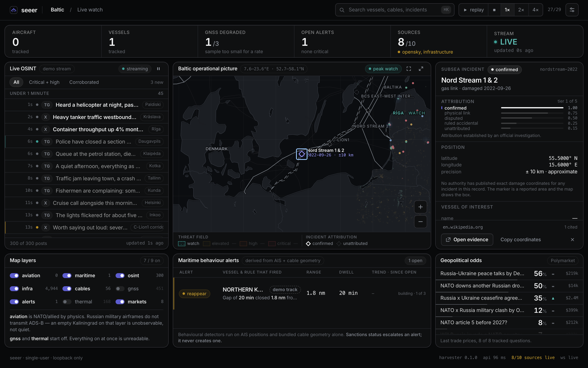Open evidence for Nord Stream

tap(467, 240)
